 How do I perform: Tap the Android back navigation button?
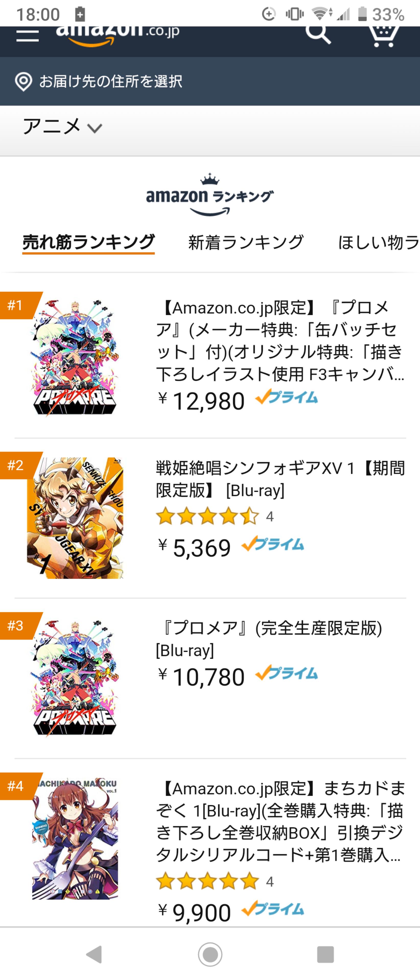94,954
